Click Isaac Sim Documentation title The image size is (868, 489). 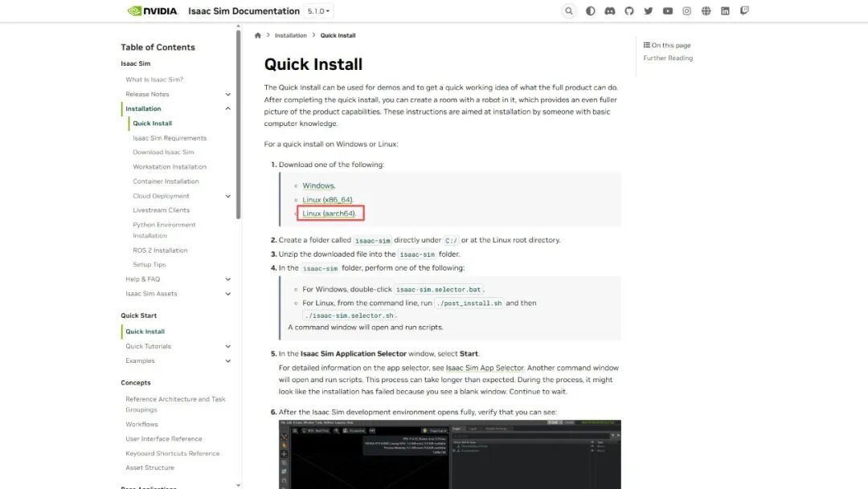(244, 11)
